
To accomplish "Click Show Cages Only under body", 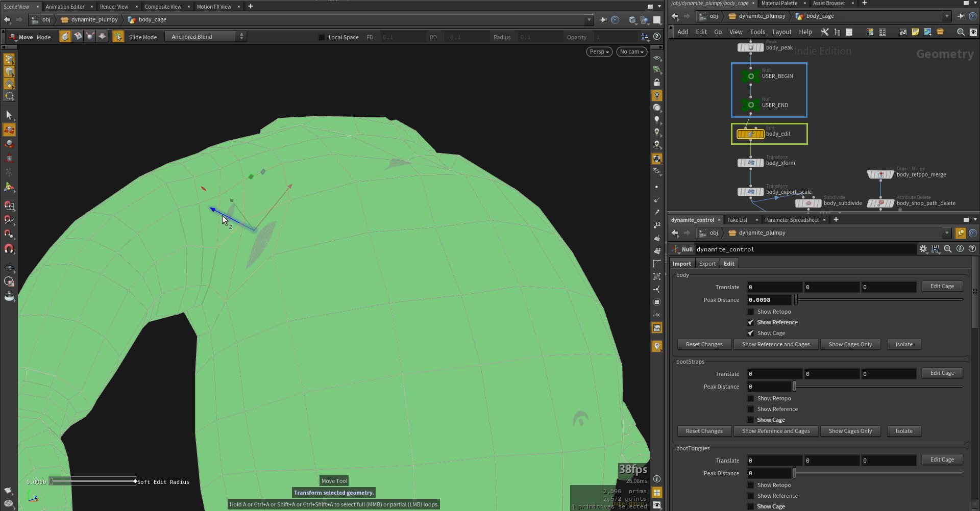I will point(850,345).
